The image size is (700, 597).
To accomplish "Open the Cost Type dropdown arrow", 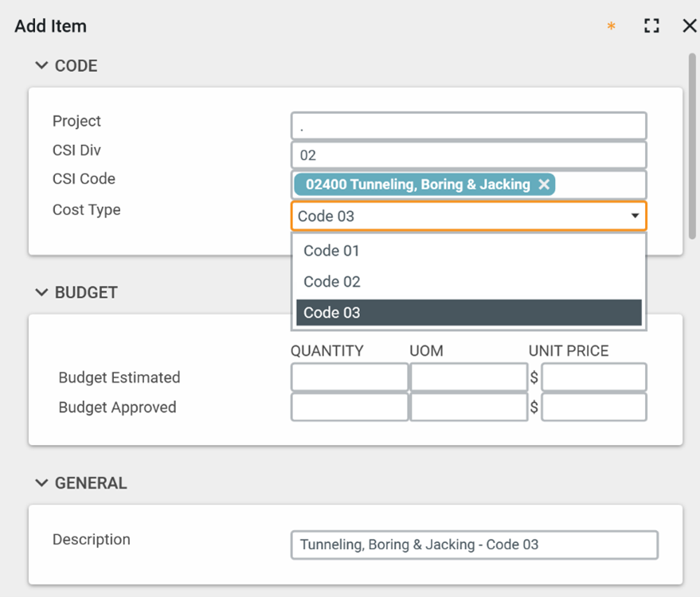I will pyautogui.click(x=635, y=216).
